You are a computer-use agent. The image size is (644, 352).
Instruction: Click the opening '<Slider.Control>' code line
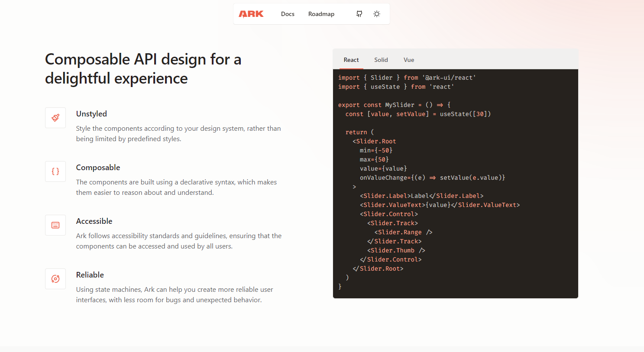(x=389, y=214)
